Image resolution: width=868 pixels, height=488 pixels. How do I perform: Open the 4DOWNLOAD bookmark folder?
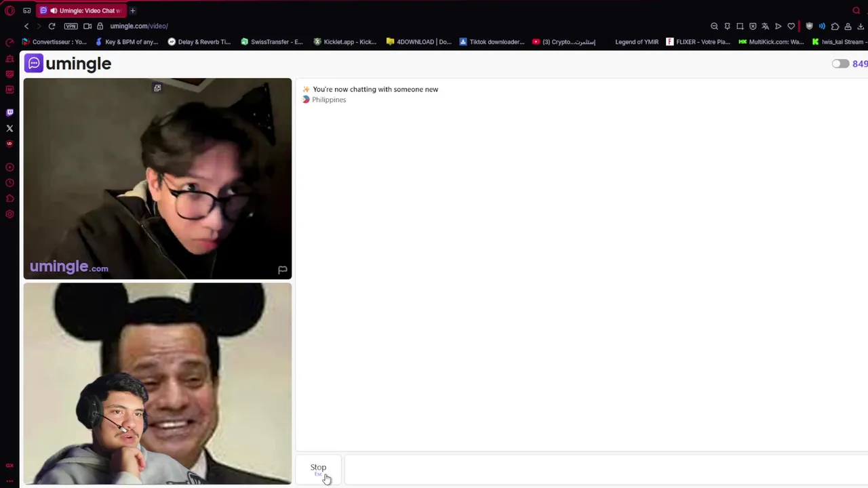click(418, 41)
